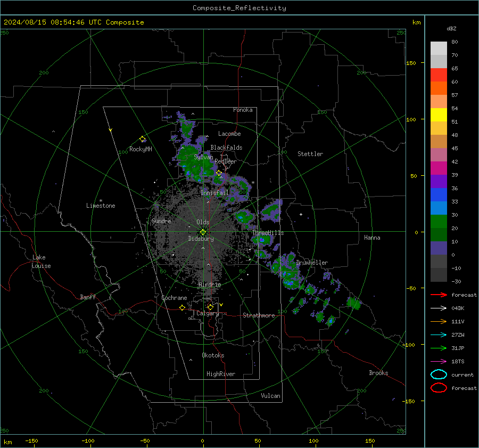Select the purple 36-39 dBZ swatch
The height and width of the screenshot is (448, 479).
(439, 181)
